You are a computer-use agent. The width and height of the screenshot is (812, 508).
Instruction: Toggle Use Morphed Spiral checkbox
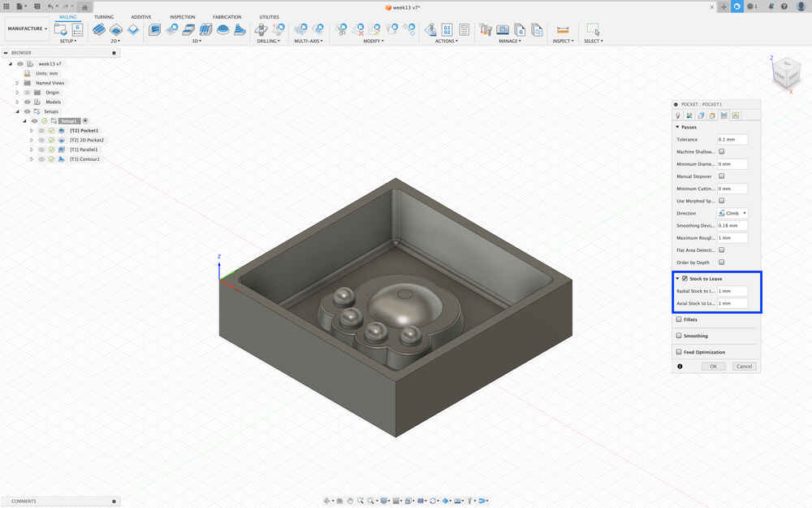(x=721, y=201)
